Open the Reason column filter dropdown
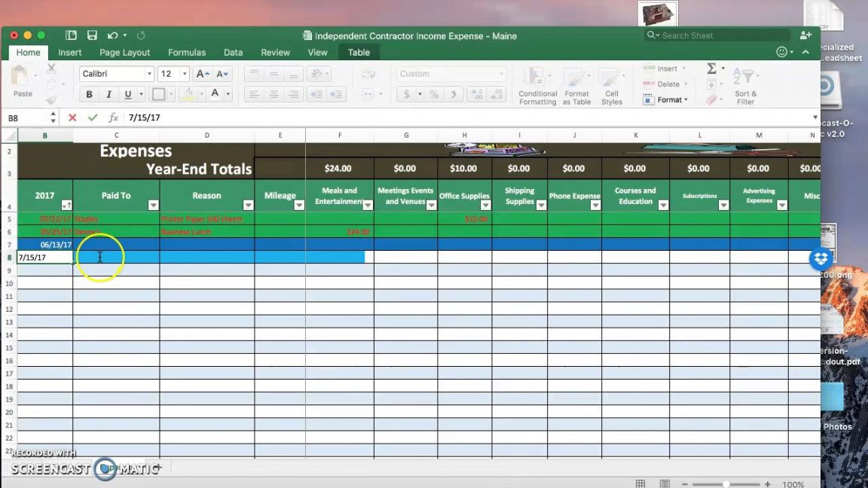Image resolution: width=868 pixels, height=488 pixels. [248, 205]
